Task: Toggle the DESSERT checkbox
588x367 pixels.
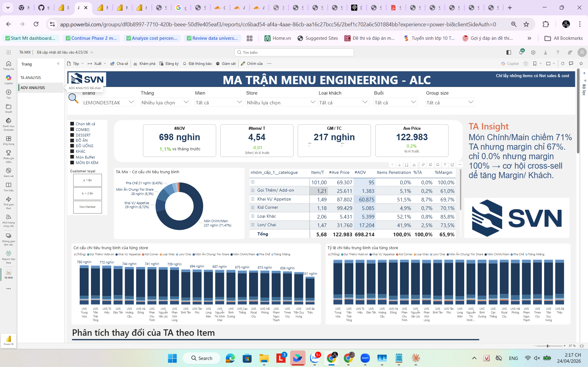Action: coord(72,135)
